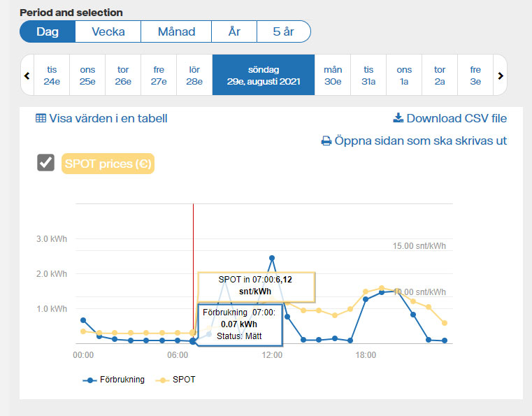The height and width of the screenshot is (416, 532).
Task: Click Download CSV file link
Action: pyautogui.click(x=456, y=118)
